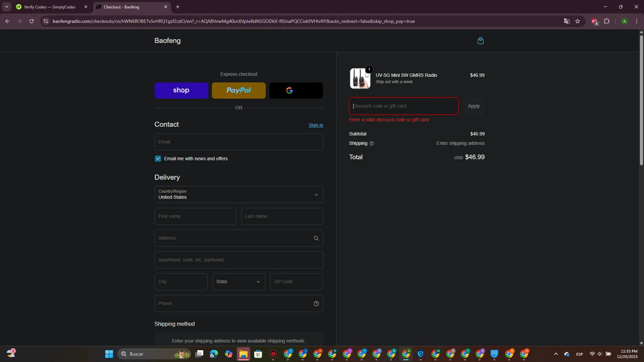Click the ESP language indicator
Image resolution: width=644 pixels, height=362 pixels.
(580, 354)
